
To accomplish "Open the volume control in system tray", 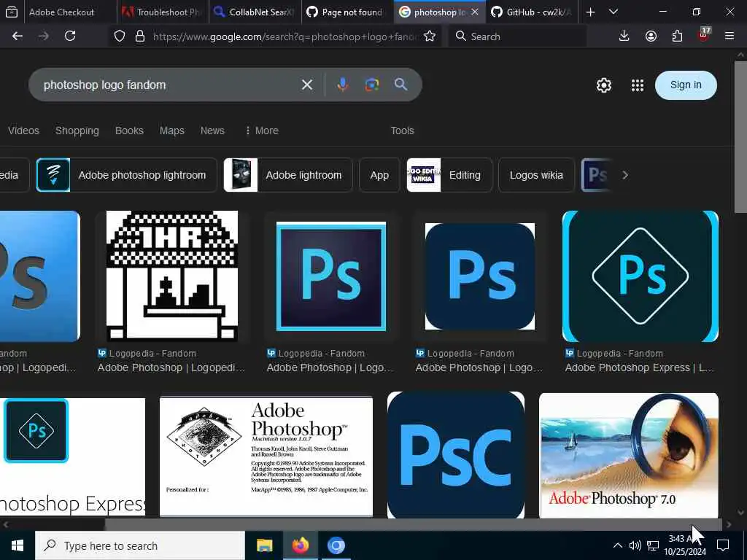I will [635, 545].
